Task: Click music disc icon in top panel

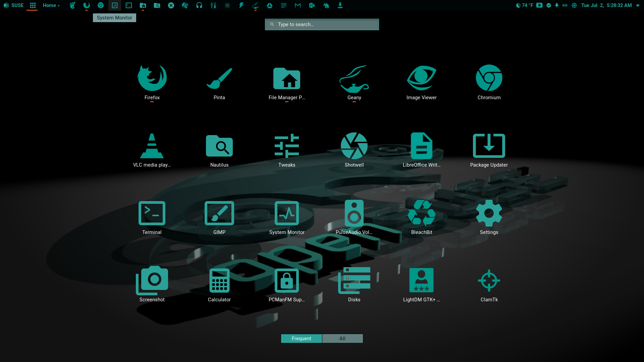Action: (x=185, y=5)
